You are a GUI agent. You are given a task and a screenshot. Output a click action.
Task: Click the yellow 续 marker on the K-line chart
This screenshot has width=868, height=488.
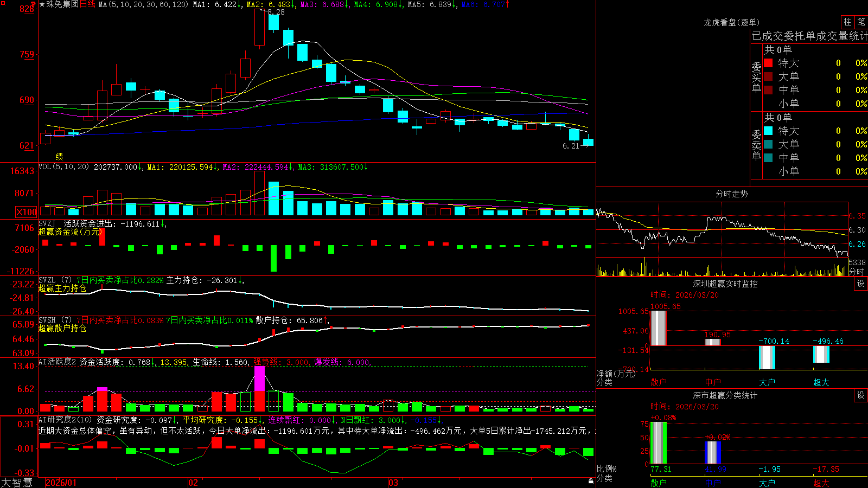tap(59, 156)
